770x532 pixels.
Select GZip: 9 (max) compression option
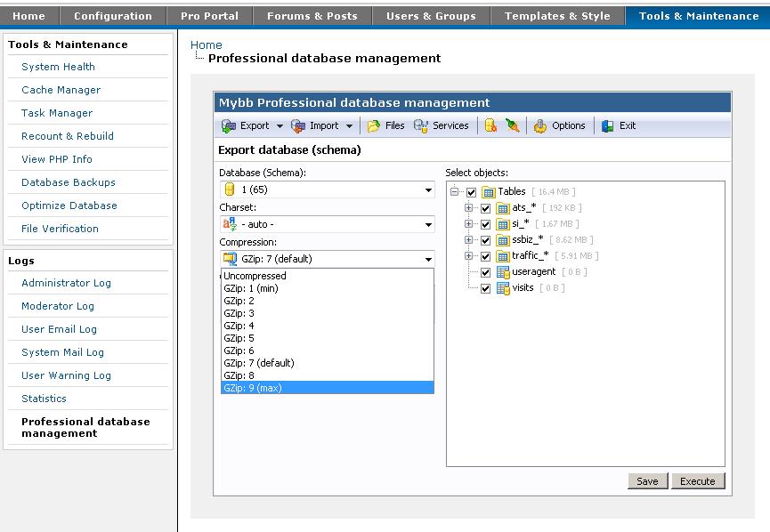coord(327,388)
